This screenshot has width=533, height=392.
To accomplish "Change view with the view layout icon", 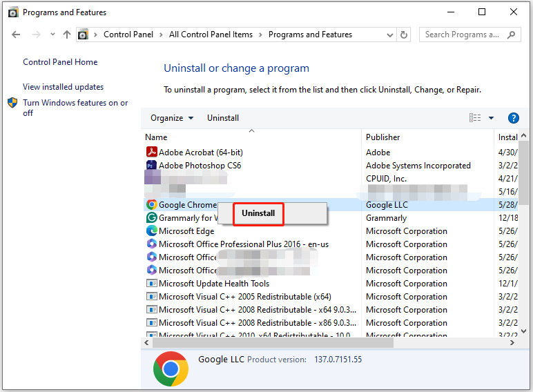I will [x=475, y=118].
